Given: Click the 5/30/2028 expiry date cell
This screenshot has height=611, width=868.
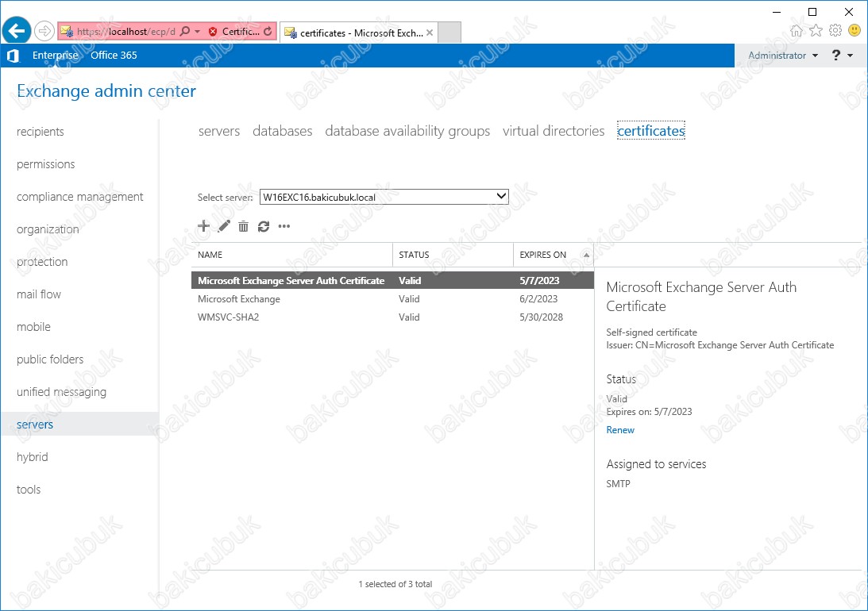Looking at the screenshot, I should point(542,317).
